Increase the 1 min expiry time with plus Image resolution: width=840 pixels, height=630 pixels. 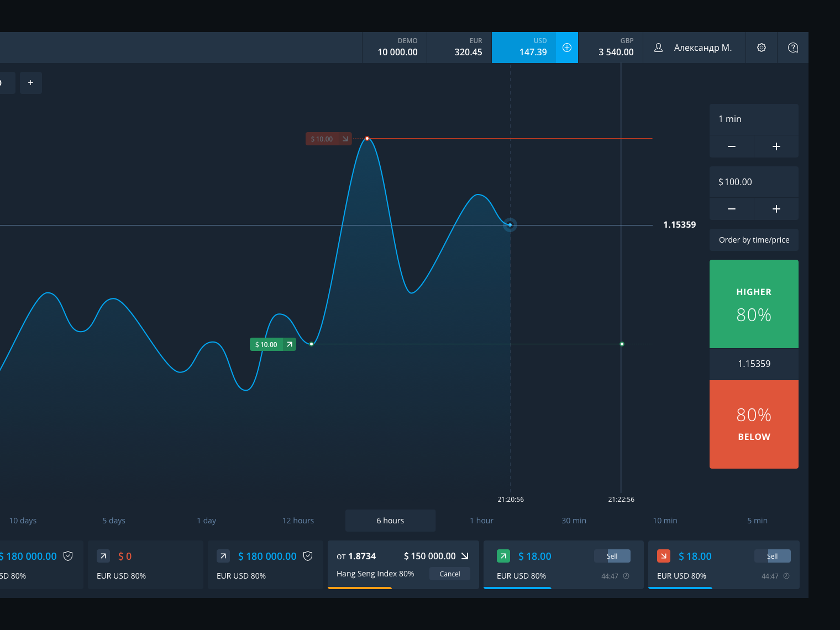pyautogui.click(x=776, y=146)
